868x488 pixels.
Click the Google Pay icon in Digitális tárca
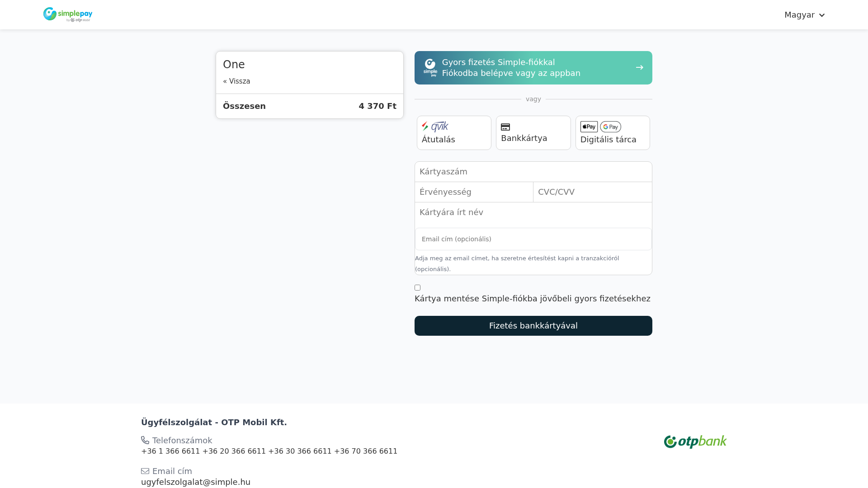[x=610, y=127]
